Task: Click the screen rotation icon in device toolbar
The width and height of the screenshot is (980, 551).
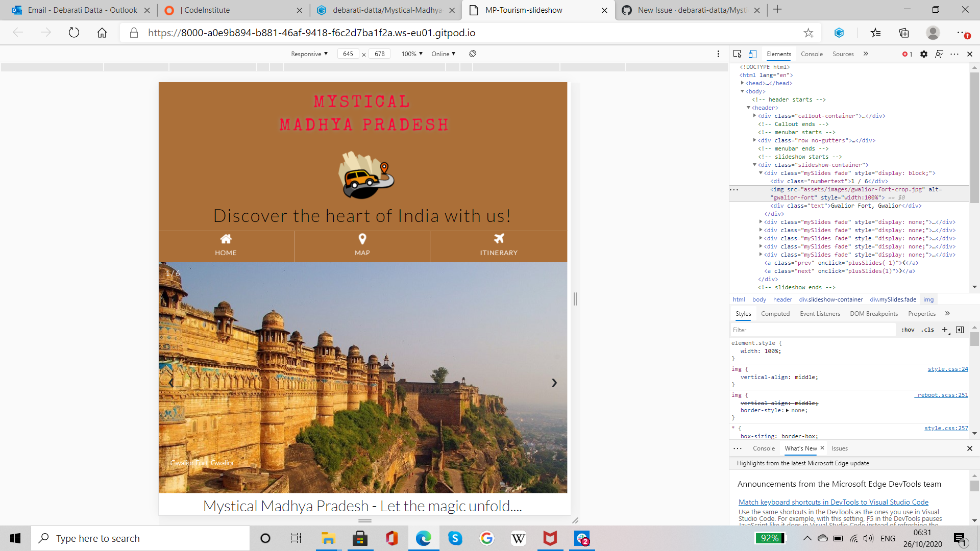Action: click(x=472, y=54)
